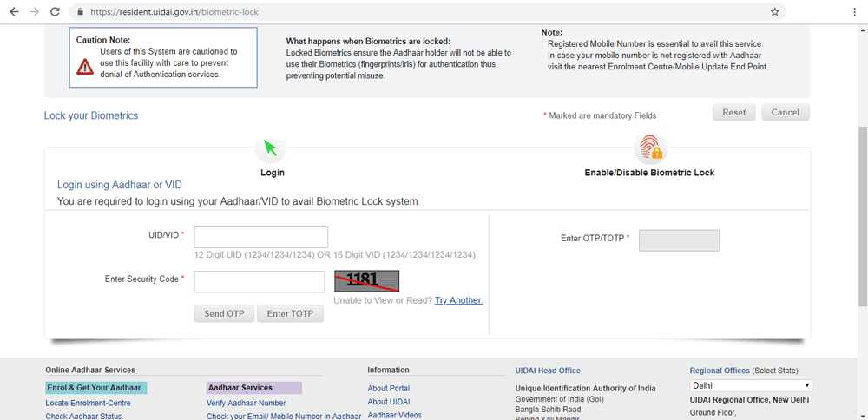Focus the UID/VID input field
The height and width of the screenshot is (420, 868).
click(260, 237)
